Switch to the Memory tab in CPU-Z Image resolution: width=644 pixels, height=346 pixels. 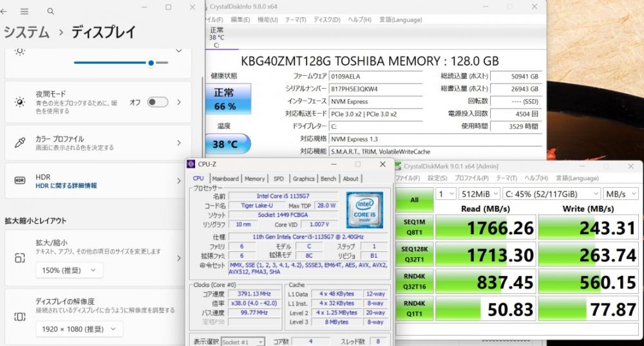(254, 179)
